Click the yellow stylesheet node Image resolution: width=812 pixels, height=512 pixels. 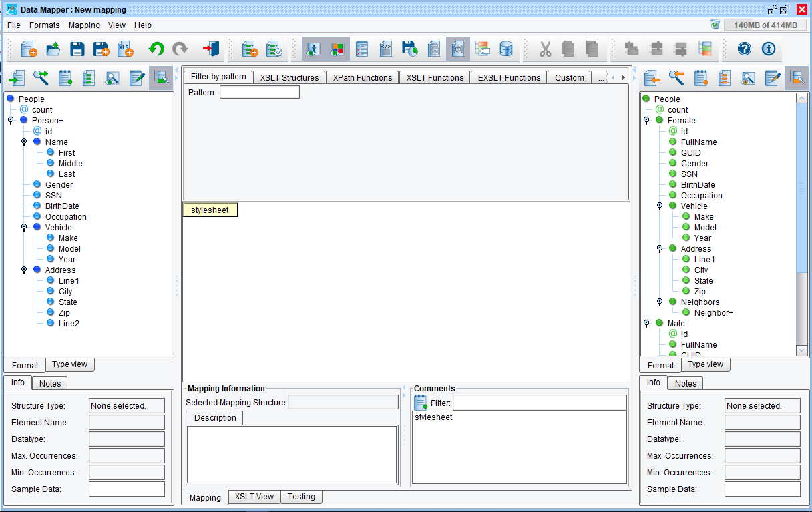click(210, 210)
